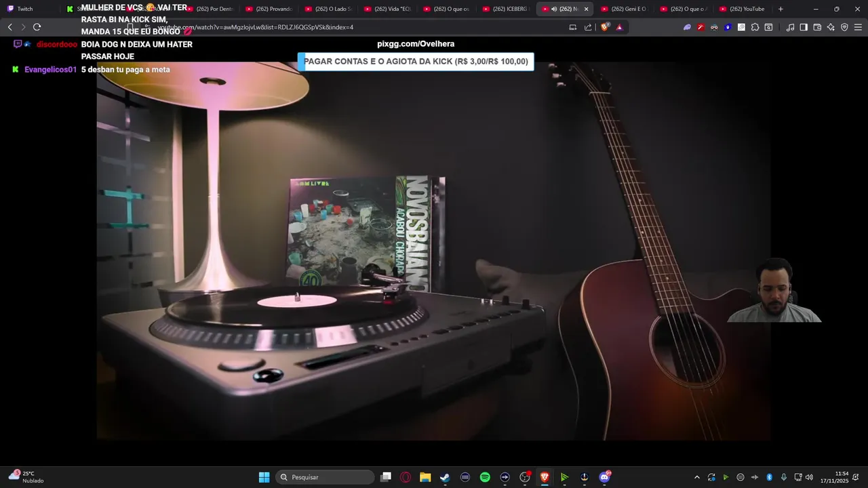Open Discord from the taskbar
The width and height of the screenshot is (868, 488).
[x=604, y=477]
